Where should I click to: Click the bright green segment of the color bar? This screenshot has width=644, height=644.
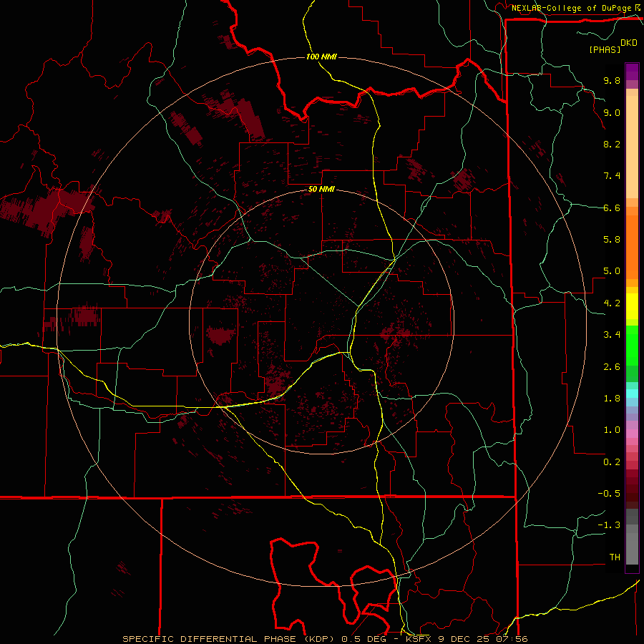632,344
